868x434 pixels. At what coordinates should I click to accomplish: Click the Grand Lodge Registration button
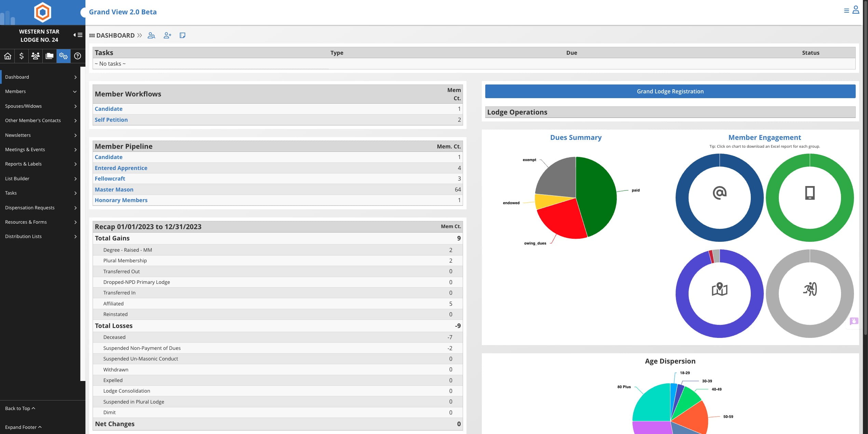(670, 91)
